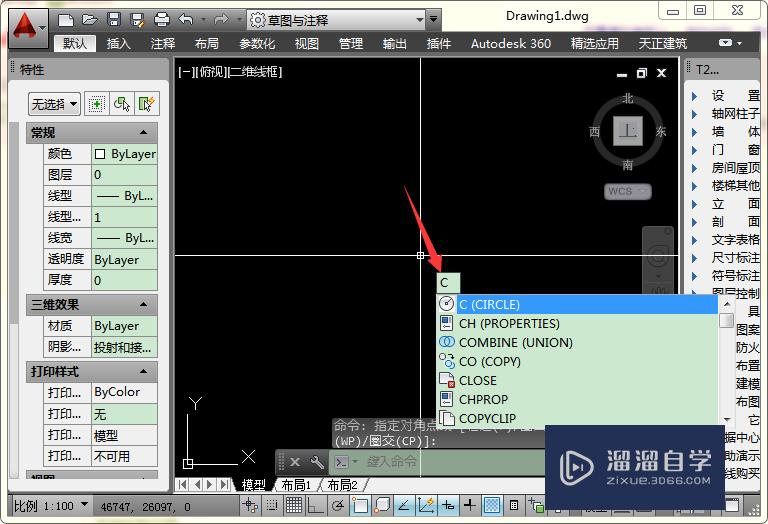Print the drawing with Plot icon
The width and height of the screenshot is (768, 524).
click(162, 20)
